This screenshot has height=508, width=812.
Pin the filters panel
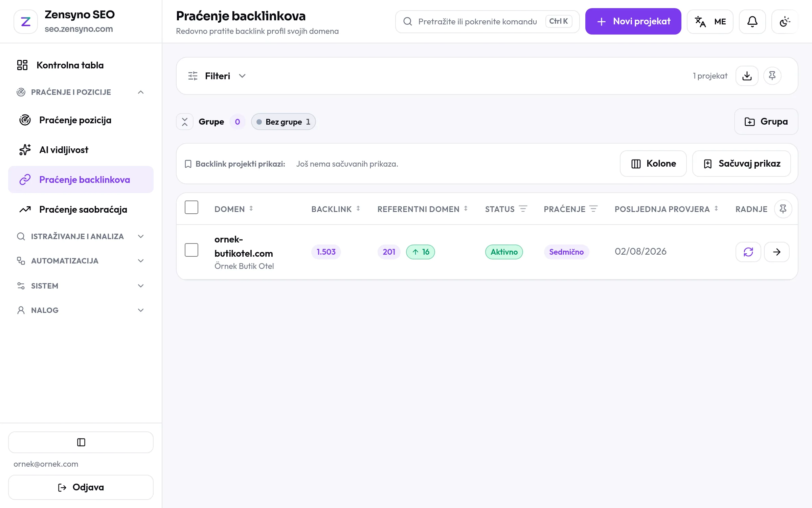[772, 76]
